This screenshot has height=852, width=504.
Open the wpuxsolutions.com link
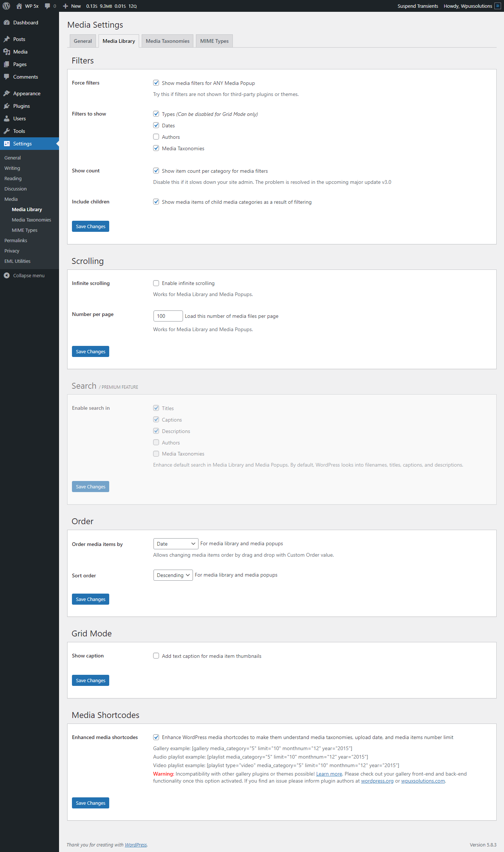423,781
